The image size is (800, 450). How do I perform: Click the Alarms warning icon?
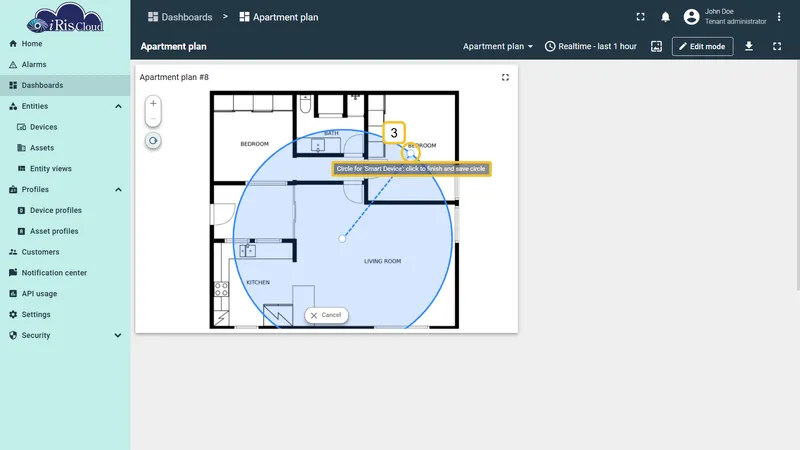tap(13, 65)
